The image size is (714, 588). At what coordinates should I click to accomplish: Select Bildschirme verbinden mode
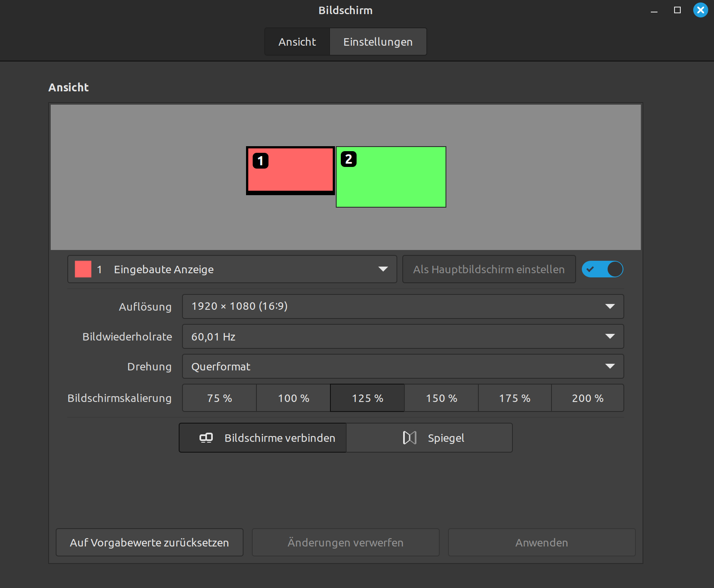(263, 438)
